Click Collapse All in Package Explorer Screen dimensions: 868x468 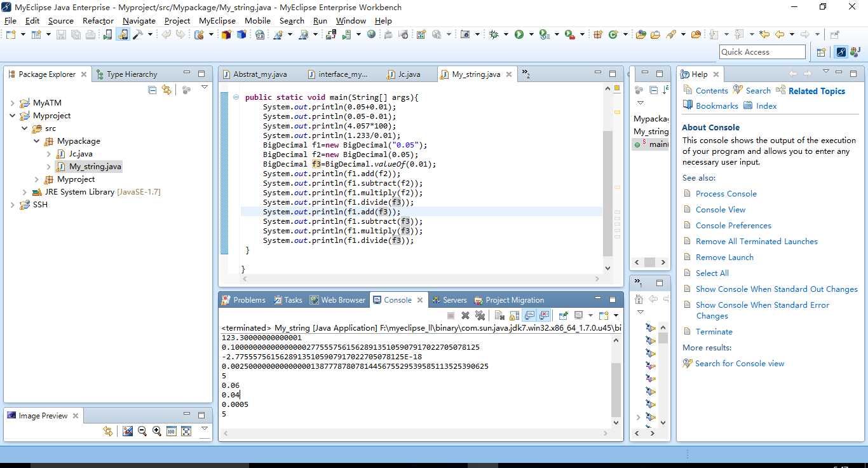[153, 90]
